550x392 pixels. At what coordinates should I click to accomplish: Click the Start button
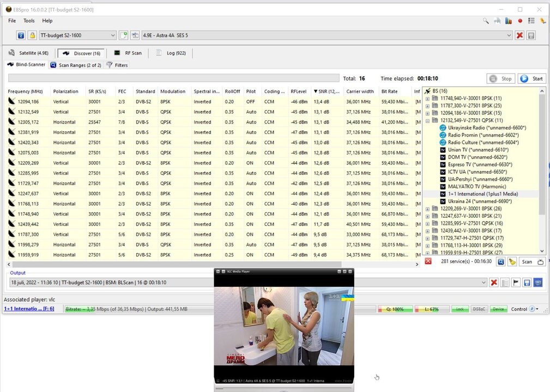[531, 78]
